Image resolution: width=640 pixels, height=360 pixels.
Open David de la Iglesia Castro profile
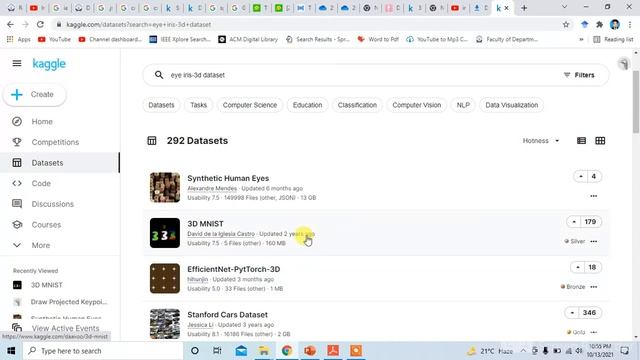point(221,234)
